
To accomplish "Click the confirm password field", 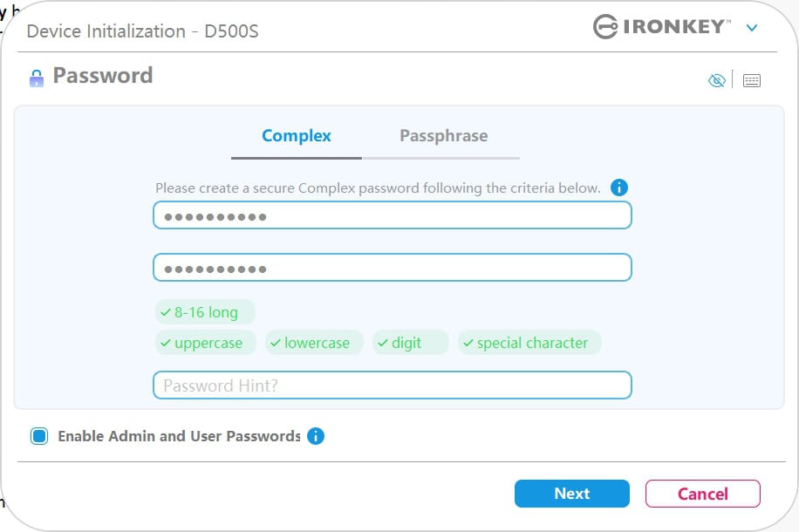I will point(392,268).
